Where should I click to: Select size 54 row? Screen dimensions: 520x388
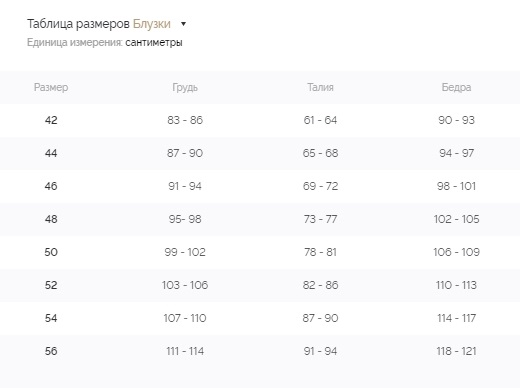[260, 318]
